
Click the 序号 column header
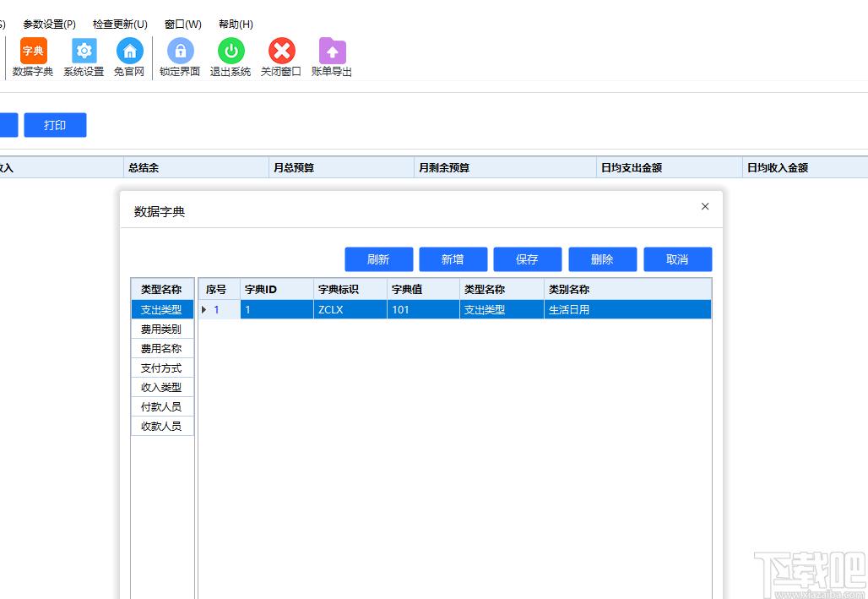220,289
